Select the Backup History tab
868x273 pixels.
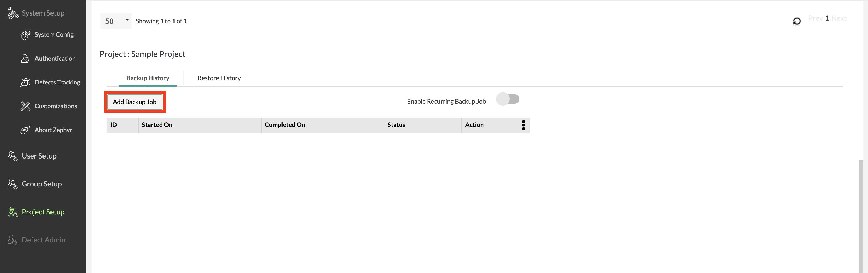148,78
